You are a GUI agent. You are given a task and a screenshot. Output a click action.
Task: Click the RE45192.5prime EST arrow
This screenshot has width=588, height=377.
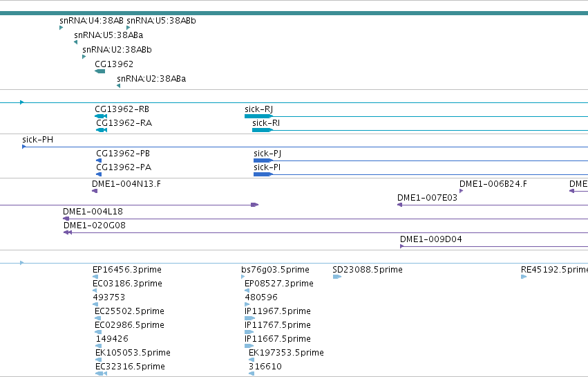(x=524, y=277)
